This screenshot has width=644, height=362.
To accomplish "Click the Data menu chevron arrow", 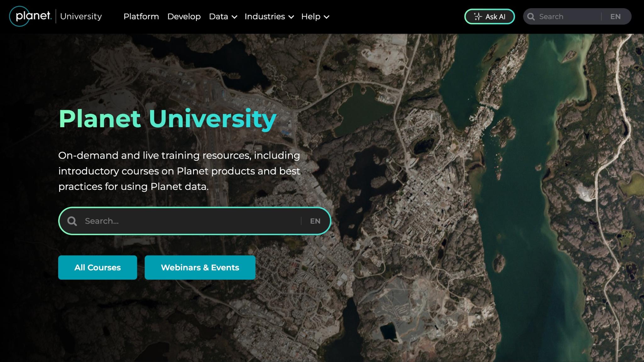I will point(234,17).
